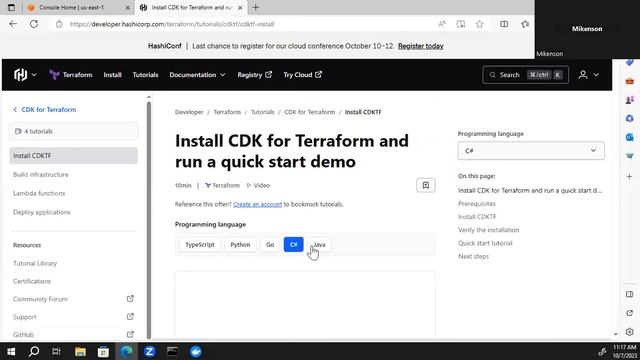Open the Install menu item
Image resolution: width=640 pixels, height=360 pixels.
(x=112, y=75)
